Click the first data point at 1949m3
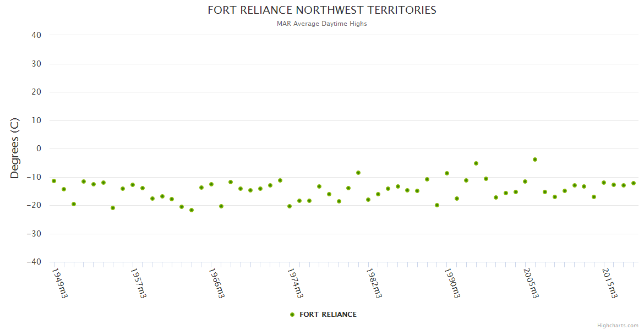The width and height of the screenshot is (644, 330). [54, 181]
